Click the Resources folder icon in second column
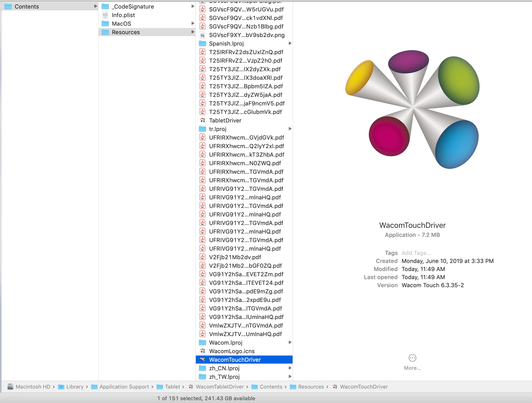This screenshot has width=532, height=403. [x=105, y=32]
